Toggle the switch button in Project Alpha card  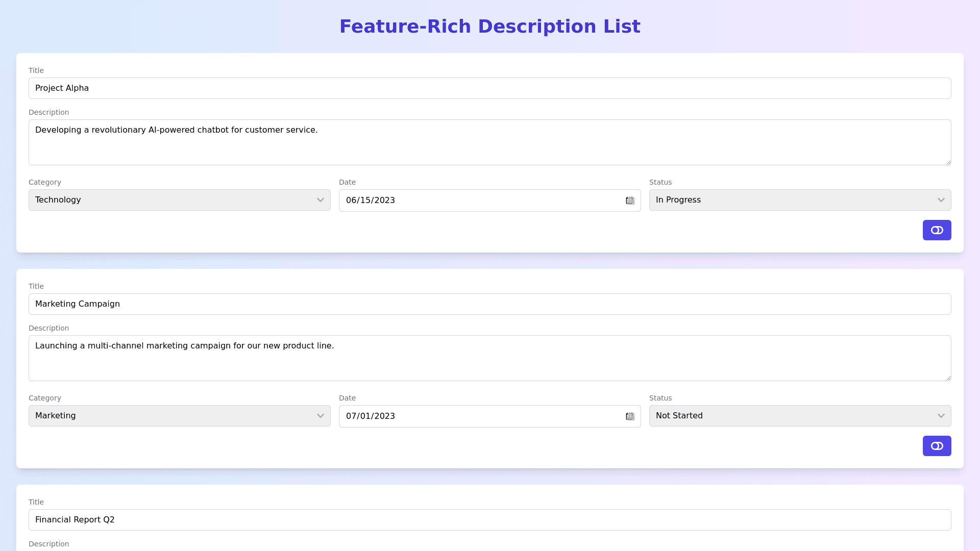(x=937, y=230)
